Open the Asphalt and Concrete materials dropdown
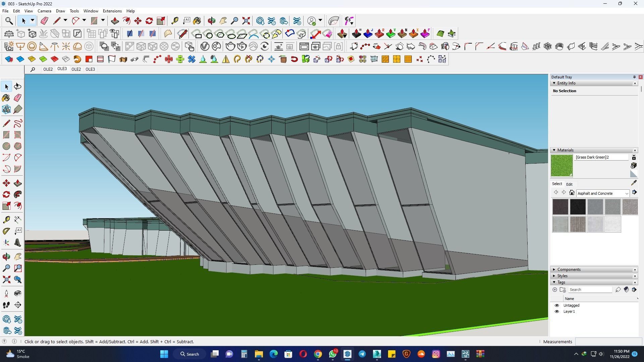Viewport: 644px width, 362px height. (626, 193)
